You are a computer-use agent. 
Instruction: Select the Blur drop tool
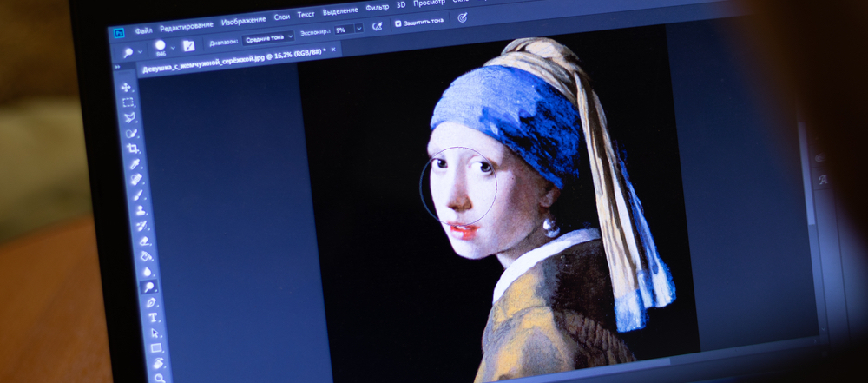tap(148, 272)
